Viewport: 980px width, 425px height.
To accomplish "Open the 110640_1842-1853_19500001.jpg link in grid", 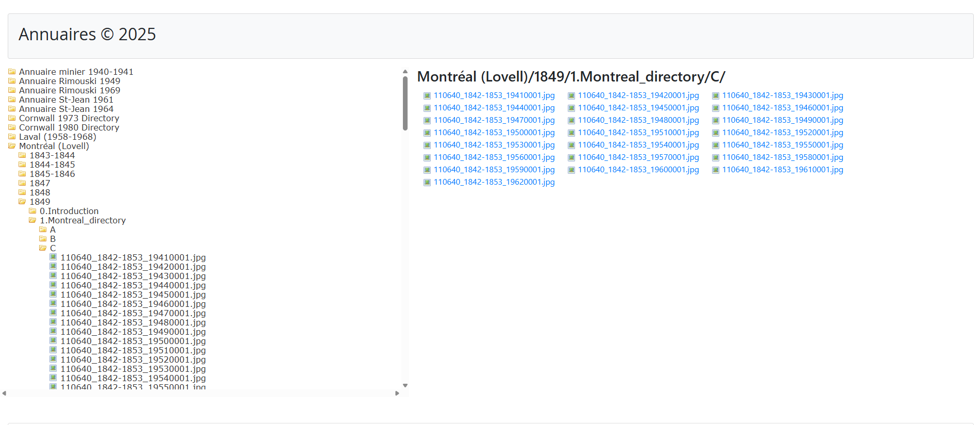I will (x=494, y=133).
